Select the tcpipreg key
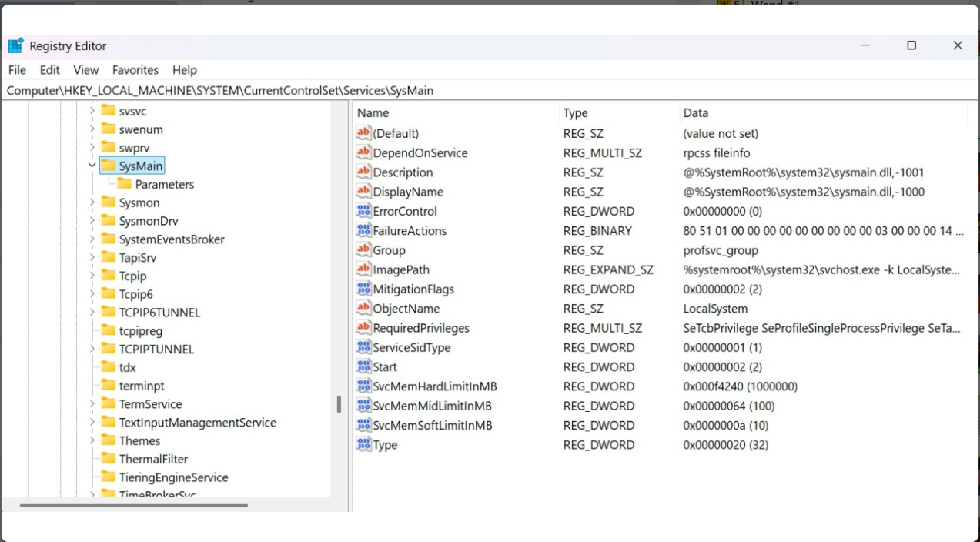 click(141, 330)
